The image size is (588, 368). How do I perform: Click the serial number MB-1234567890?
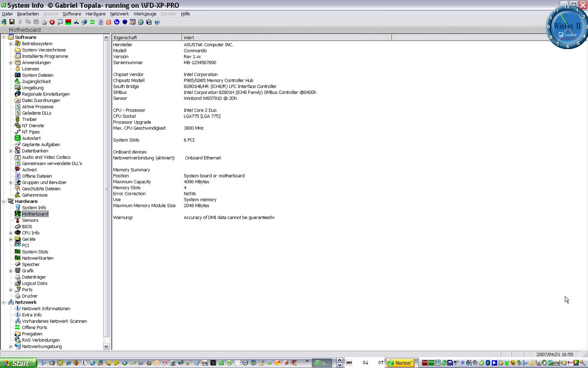[x=200, y=63]
